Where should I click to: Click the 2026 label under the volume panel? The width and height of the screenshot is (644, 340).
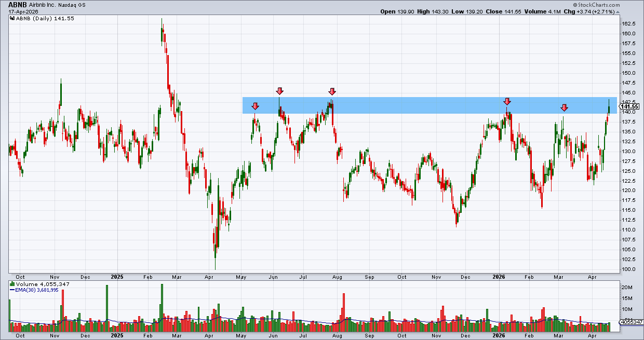[499, 335]
